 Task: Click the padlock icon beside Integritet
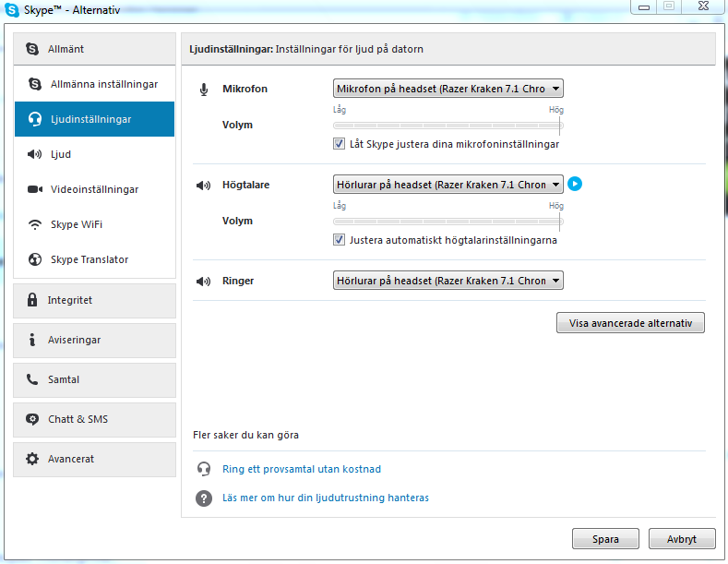[x=32, y=300]
